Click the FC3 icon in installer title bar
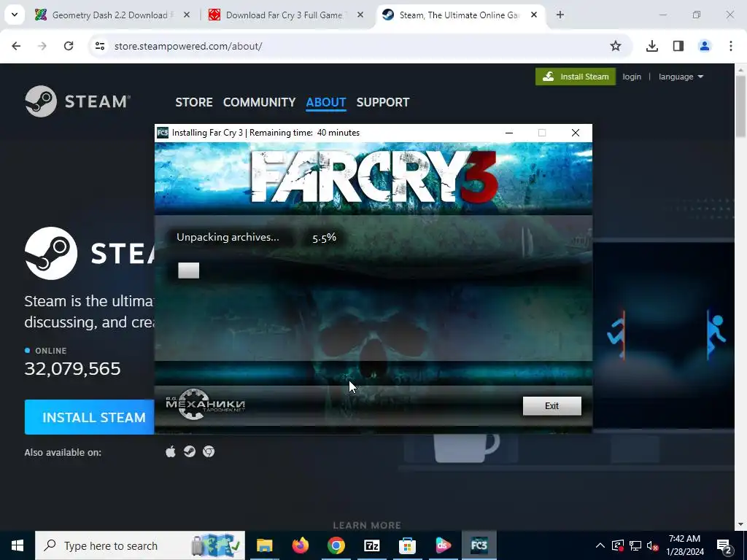The height and width of the screenshot is (560, 747). (163, 133)
